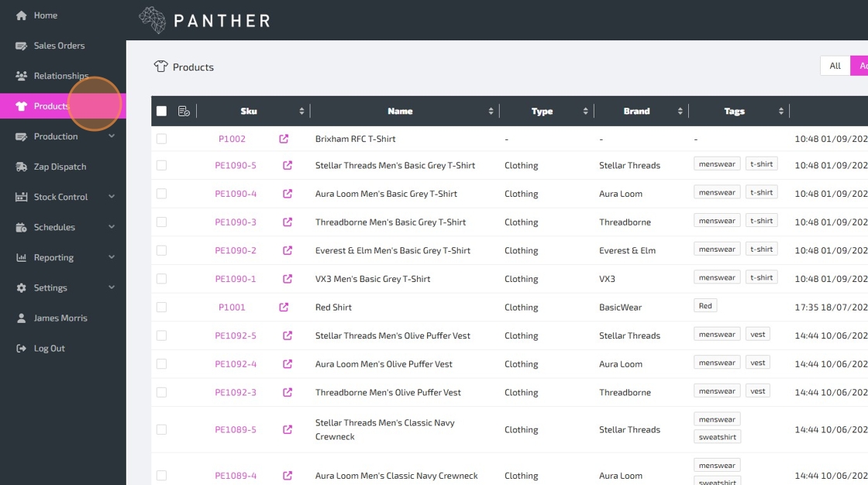Click the Home house icon in sidebar

22,15
